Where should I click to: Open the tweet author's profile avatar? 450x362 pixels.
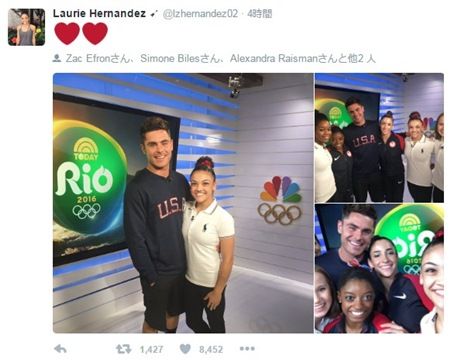(x=27, y=27)
